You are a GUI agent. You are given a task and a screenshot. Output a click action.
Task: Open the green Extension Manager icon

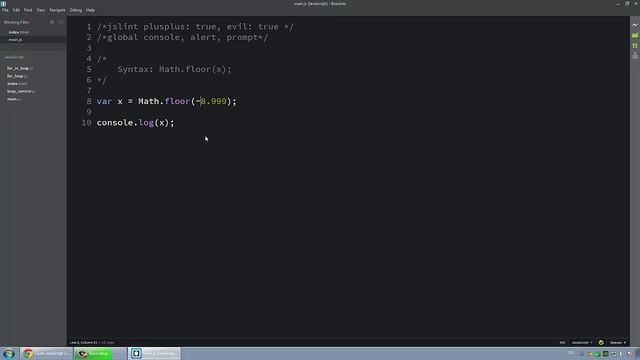pyautogui.click(x=635, y=36)
